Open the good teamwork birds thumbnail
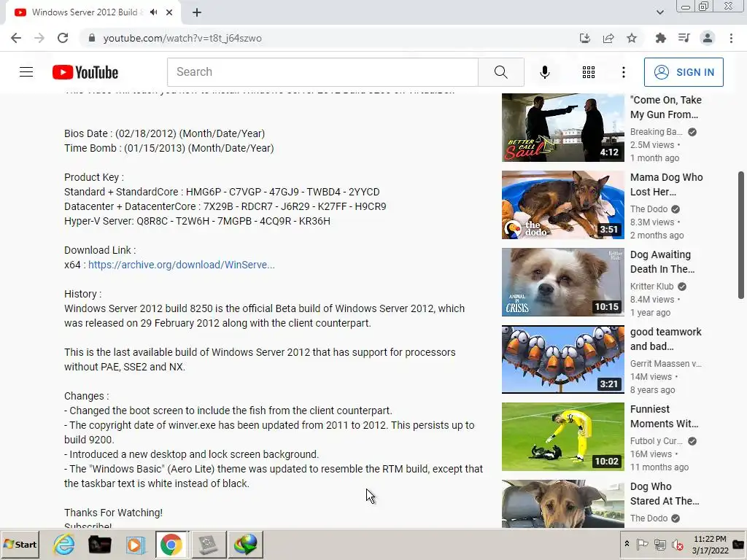This screenshot has height=560, width=747. click(562, 359)
